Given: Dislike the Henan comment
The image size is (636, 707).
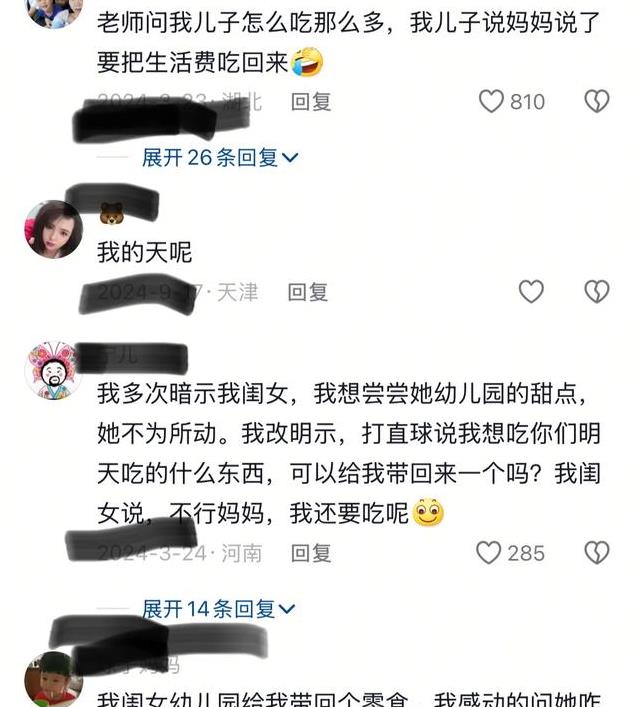Looking at the screenshot, I should (x=597, y=553).
